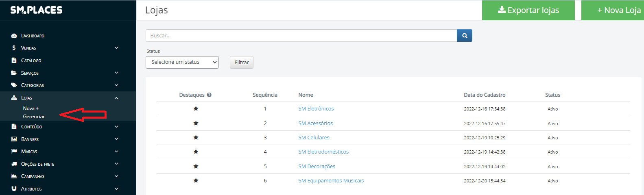The width and height of the screenshot is (644, 195).
Task: Open the SM Equipamentos Musicais link
Action: (x=331, y=181)
